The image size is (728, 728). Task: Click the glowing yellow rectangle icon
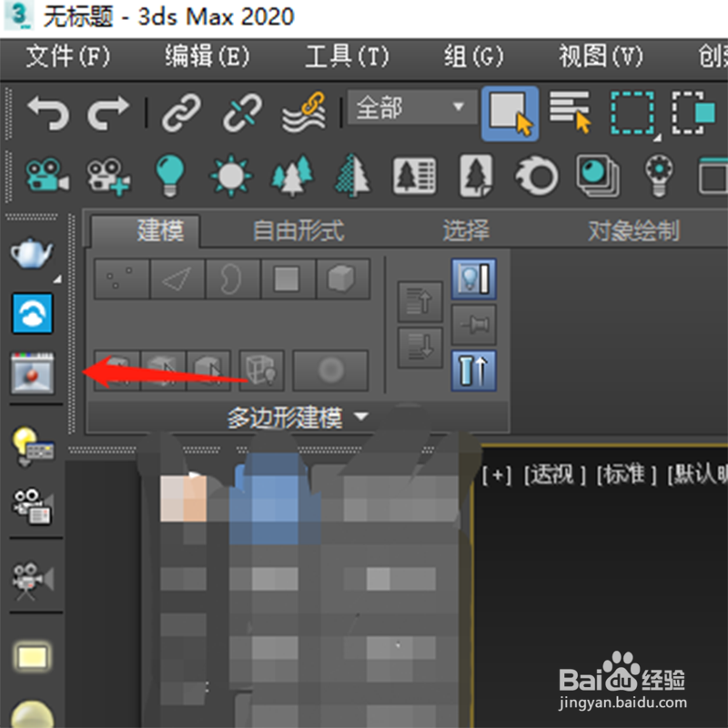[x=33, y=657]
